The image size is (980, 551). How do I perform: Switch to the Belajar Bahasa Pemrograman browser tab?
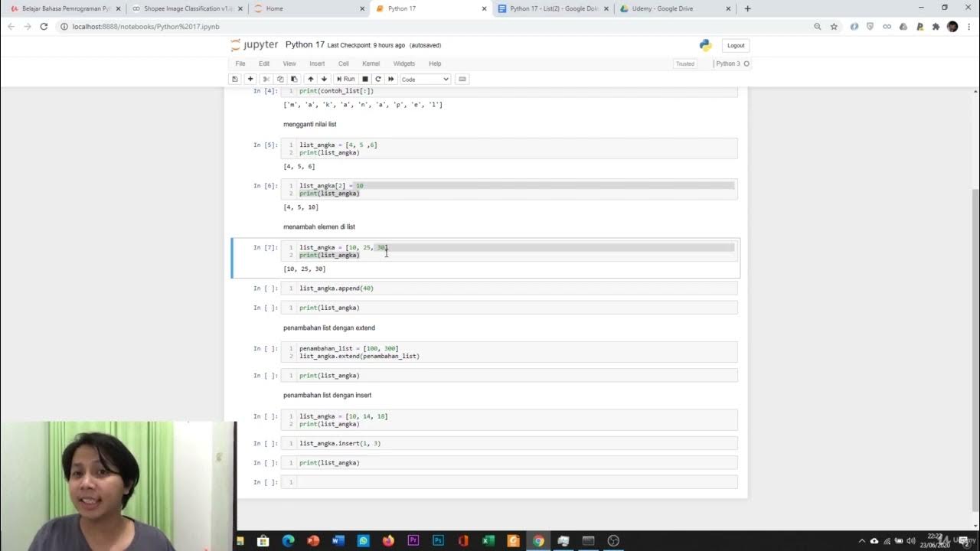click(65, 8)
